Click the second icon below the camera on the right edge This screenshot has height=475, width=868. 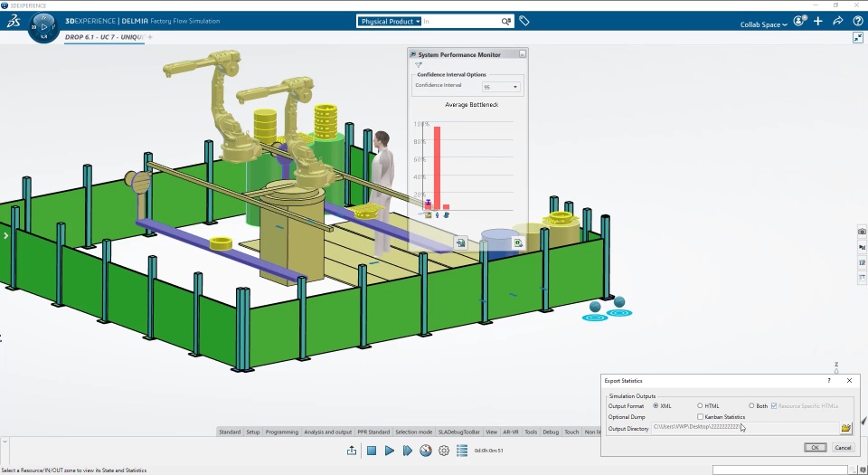click(862, 247)
